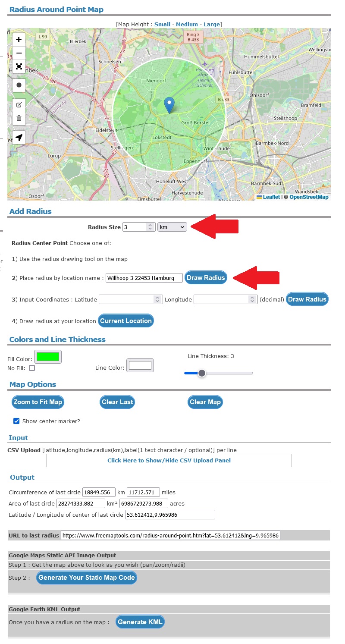Click the Zoom to Fit Map button
Screen dimensions: 345x644
(x=38, y=402)
